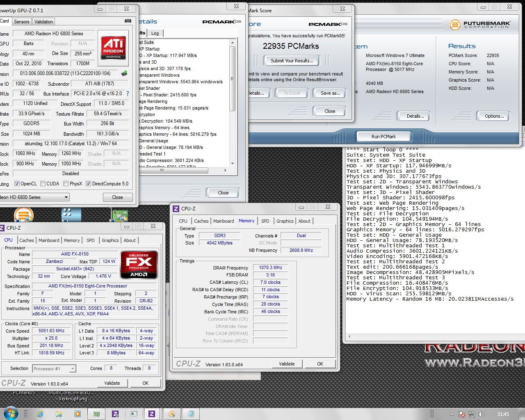Show hidden system tray icons
525x420 pixels.
click(452, 414)
